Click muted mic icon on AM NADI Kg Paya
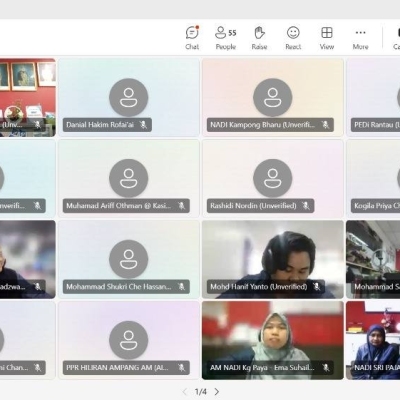 click(326, 368)
